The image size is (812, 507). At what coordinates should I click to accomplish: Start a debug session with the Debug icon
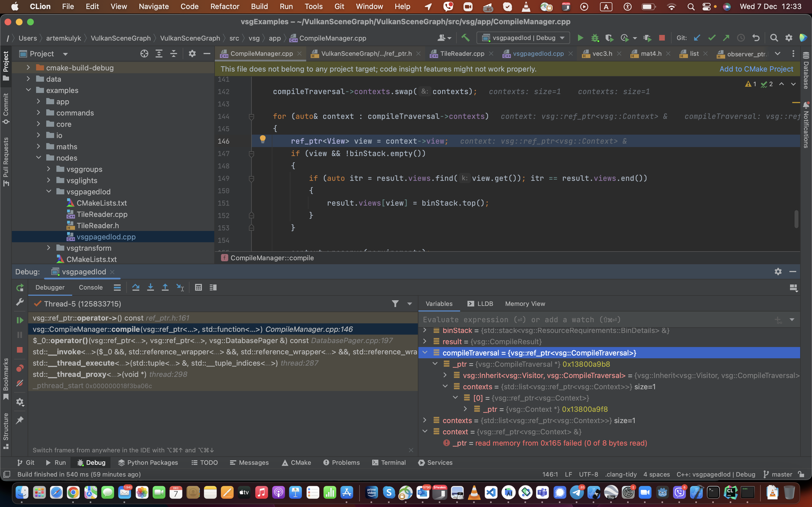click(x=595, y=37)
